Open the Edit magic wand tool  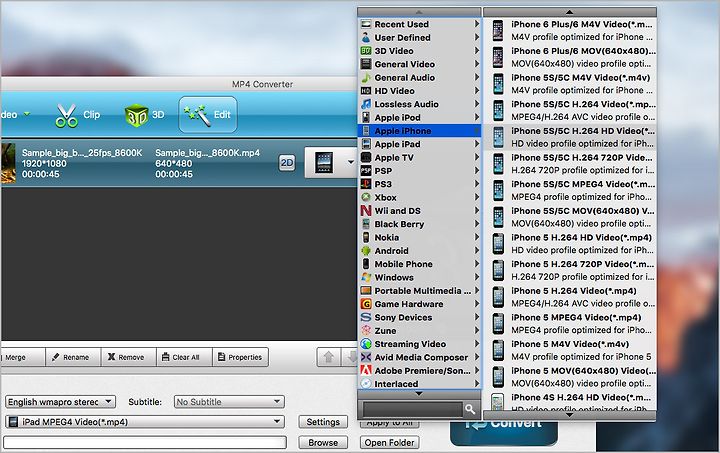tap(208, 115)
